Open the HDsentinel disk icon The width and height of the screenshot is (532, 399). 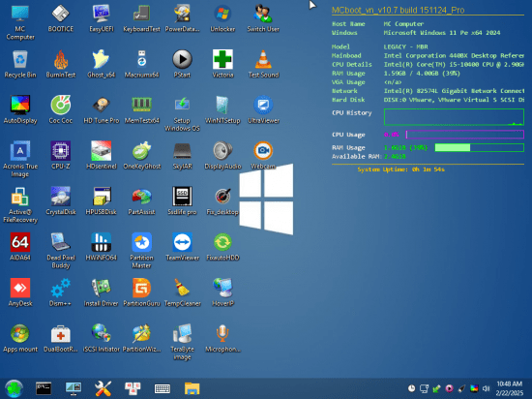point(102,155)
